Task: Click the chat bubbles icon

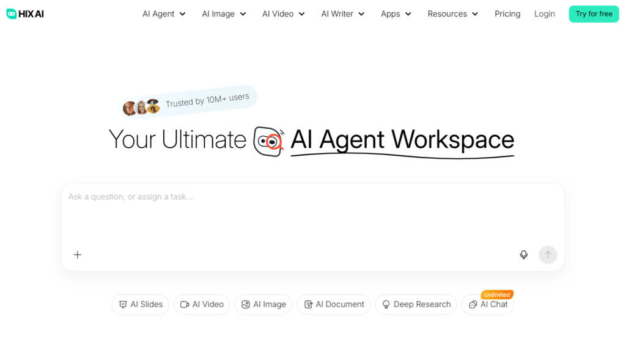Action: pyautogui.click(x=473, y=305)
